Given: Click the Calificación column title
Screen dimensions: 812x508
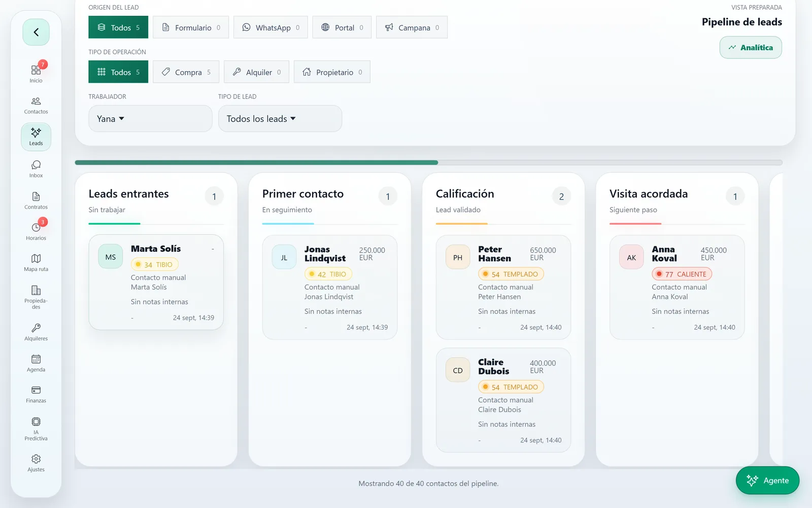Looking at the screenshot, I should pos(465,194).
